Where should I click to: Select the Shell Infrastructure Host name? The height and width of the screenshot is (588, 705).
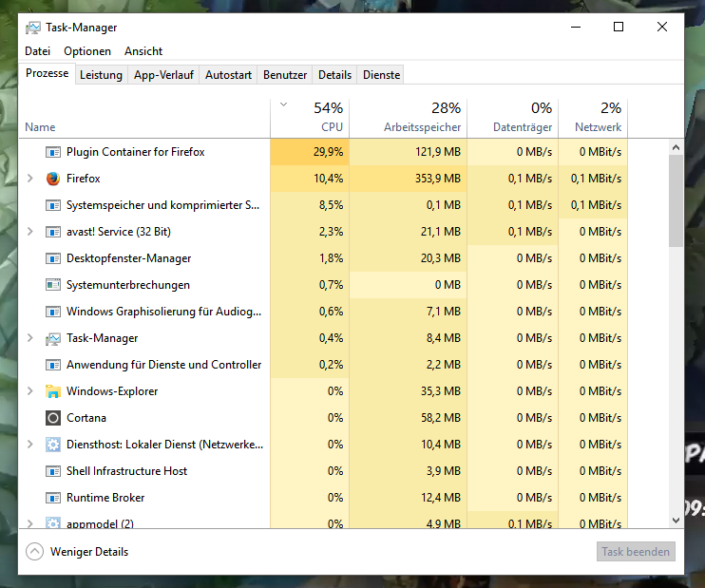(x=126, y=471)
